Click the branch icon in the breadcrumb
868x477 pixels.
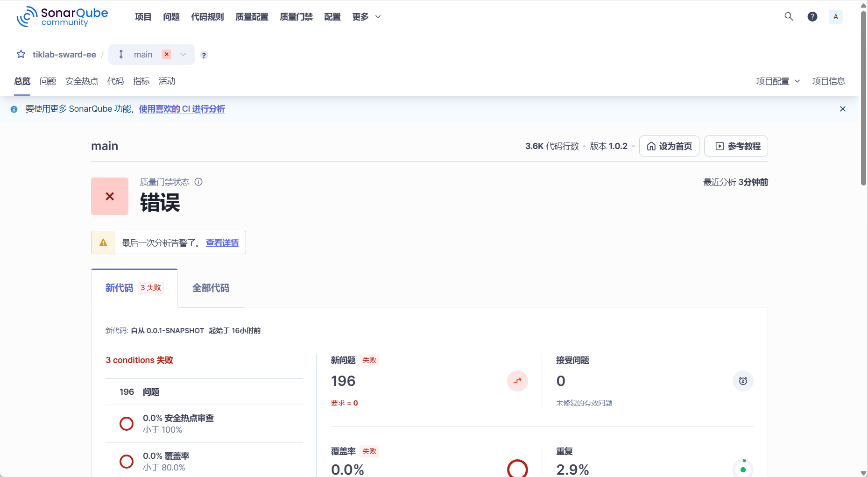(x=121, y=54)
